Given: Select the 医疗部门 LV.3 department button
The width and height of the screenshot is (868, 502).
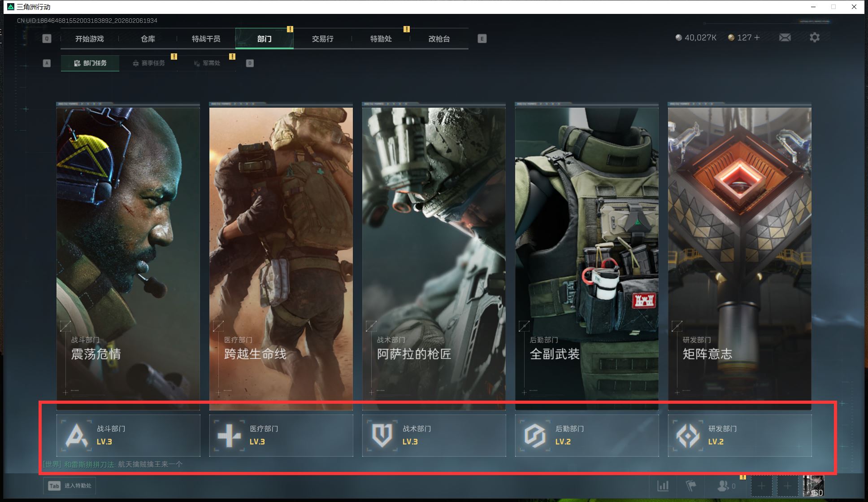Looking at the screenshot, I should [x=281, y=435].
